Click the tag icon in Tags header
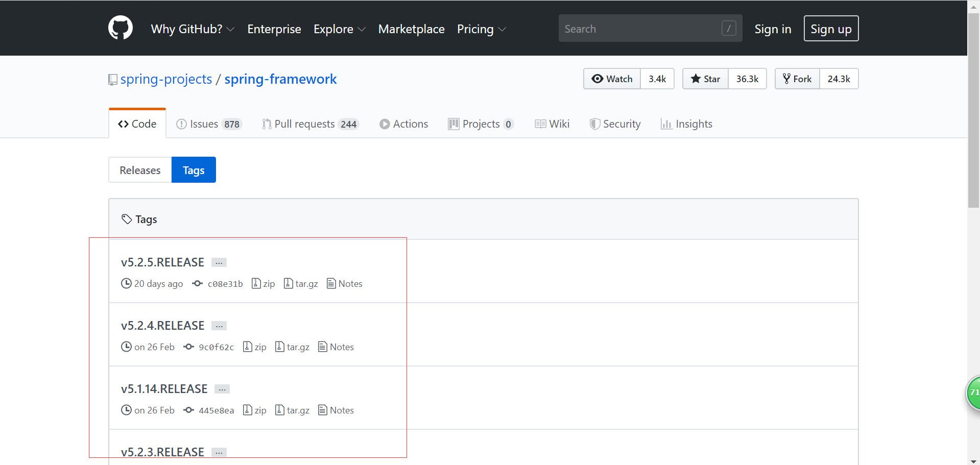This screenshot has width=980, height=465. pos(127,219)
